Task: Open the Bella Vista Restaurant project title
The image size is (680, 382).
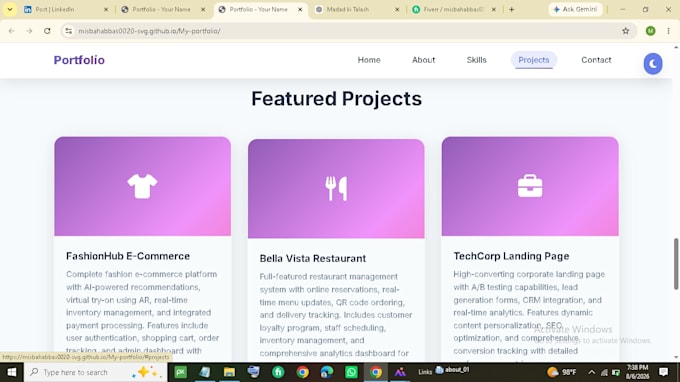Action: (x=313, y=258)
